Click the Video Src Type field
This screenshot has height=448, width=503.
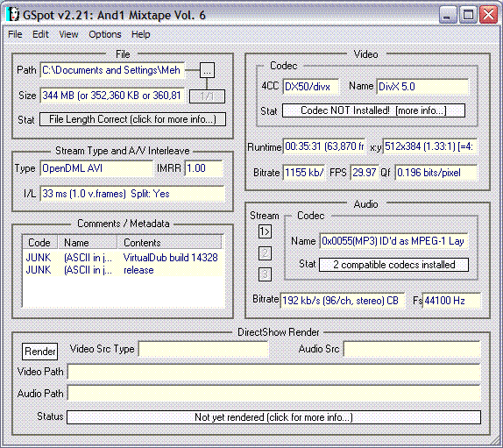[x=203, y=349]
